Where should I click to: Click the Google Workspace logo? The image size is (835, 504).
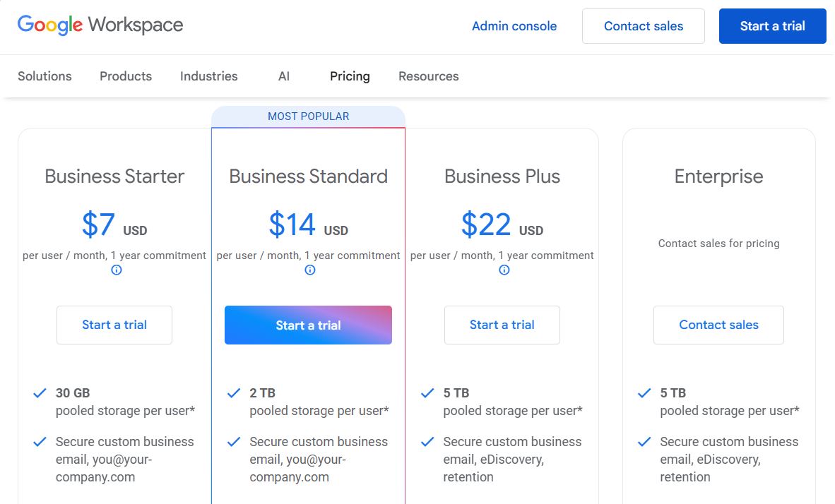(100, 25)
